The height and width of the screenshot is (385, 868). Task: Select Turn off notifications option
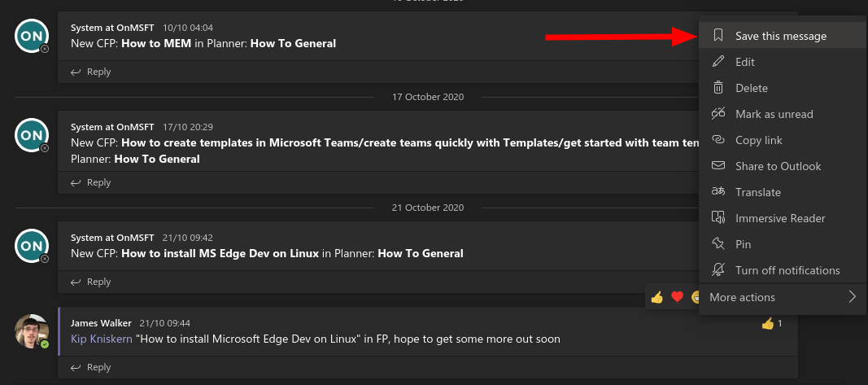coord(783,269)
